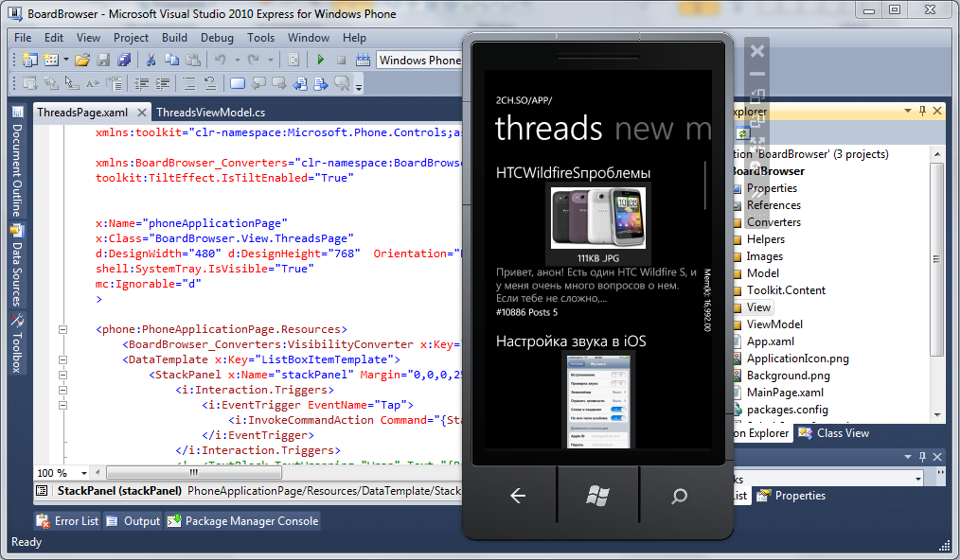
Task: Open the Toolbox side tab
Action: tap(17, 343)
